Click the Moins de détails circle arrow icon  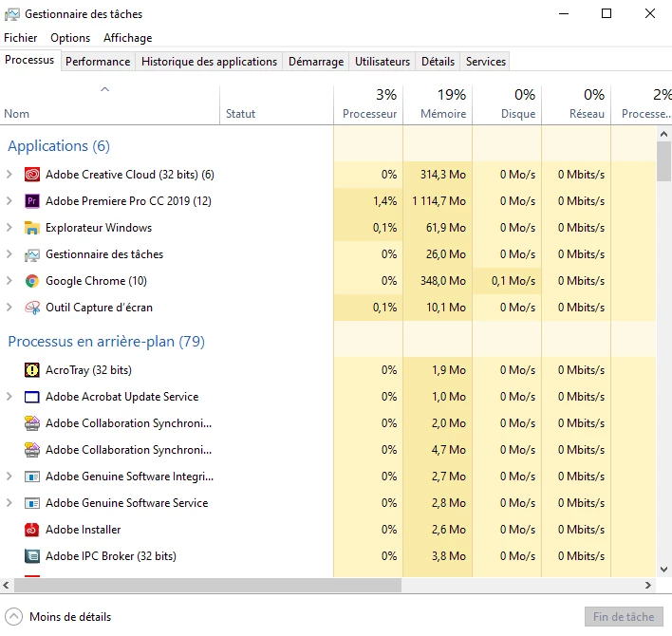13,617
